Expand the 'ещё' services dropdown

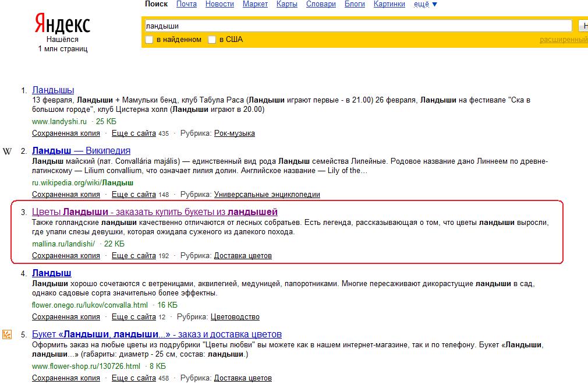tap(426, 4)
